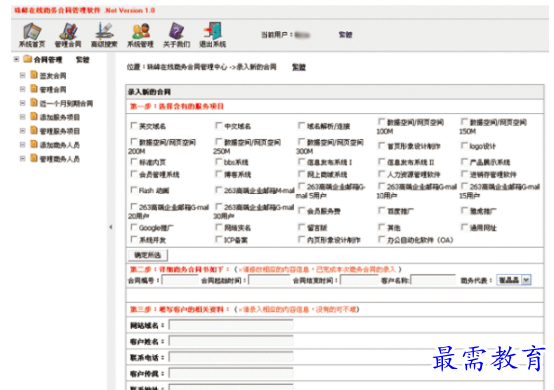Click the 退出系统 exit door icon

212,31
